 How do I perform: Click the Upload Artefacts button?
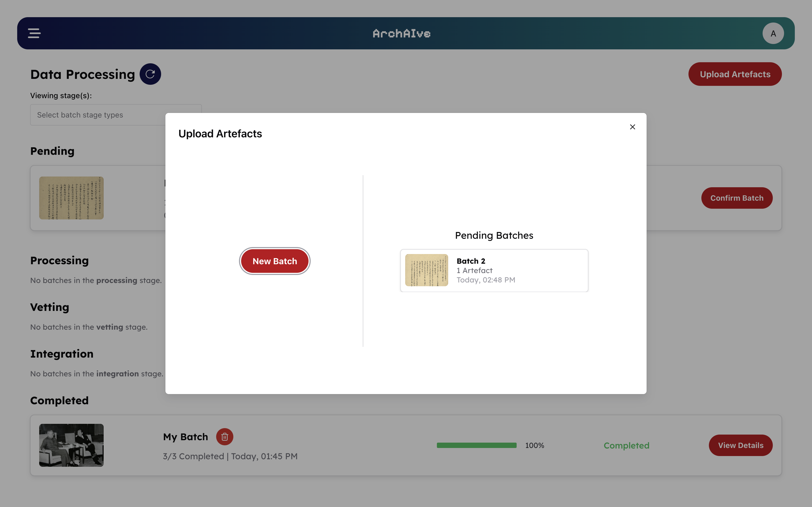[x=735, y=74]
